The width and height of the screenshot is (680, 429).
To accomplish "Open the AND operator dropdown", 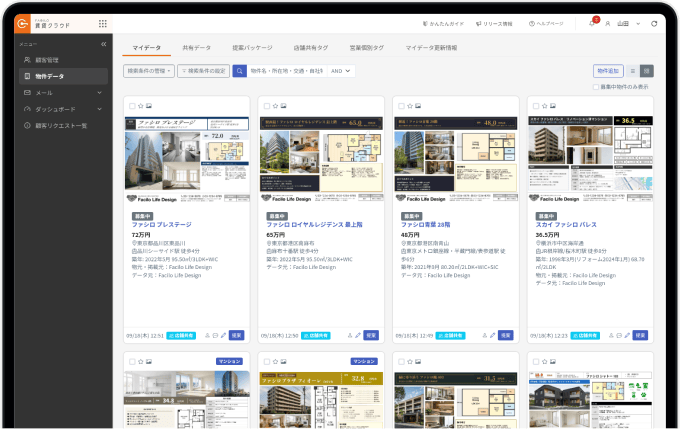I will [x=341, y=71].
